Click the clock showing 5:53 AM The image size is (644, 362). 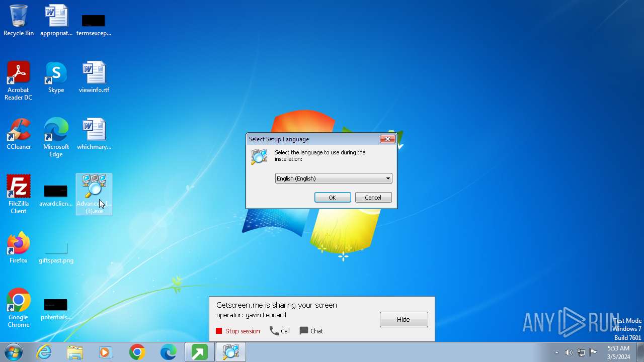(618, 352)
